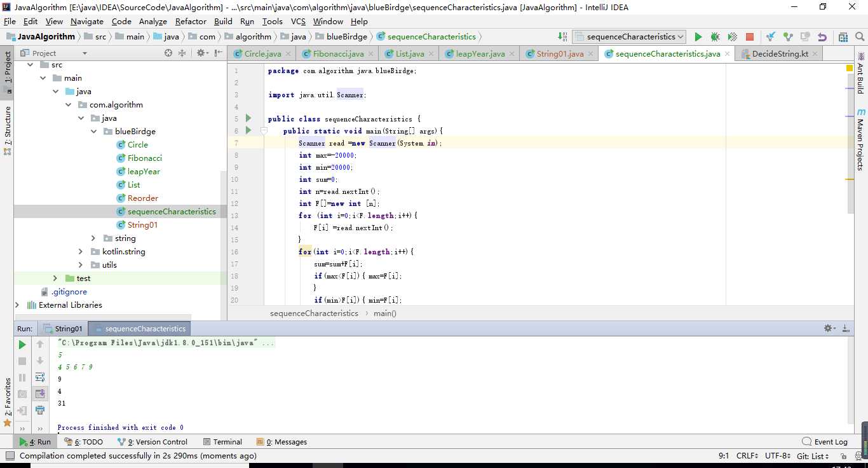
Task: Start the Debug bug icon in toolbar
Action: pyautogui.click(x=715, y=37)
